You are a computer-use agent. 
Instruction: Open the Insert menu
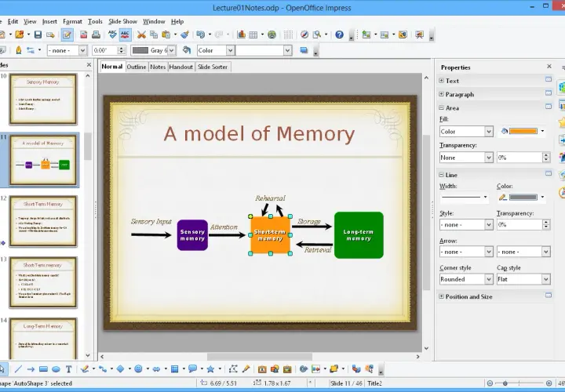pyautogui.click(x=49, y=22)
